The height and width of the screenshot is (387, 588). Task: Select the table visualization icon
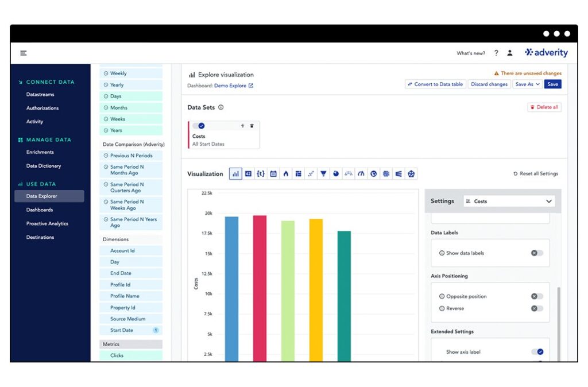pyautogui.click(x=299, y=173)
